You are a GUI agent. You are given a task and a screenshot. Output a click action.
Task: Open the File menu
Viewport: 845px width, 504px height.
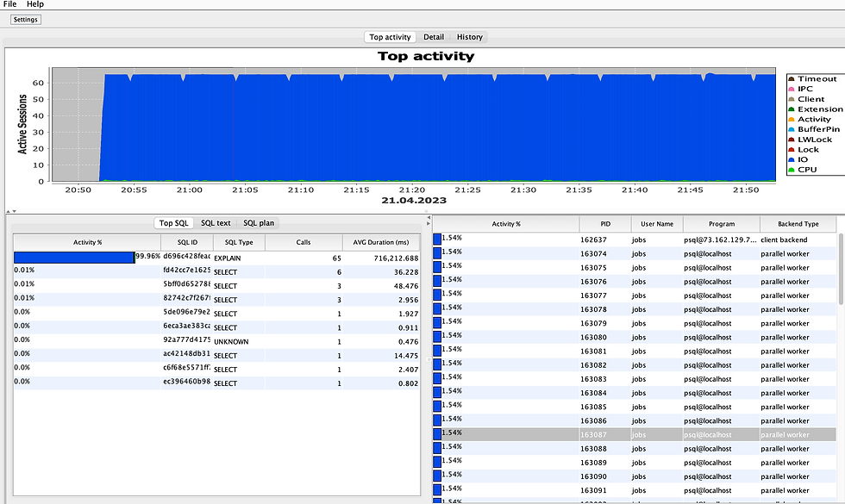(x=10, y=4)
